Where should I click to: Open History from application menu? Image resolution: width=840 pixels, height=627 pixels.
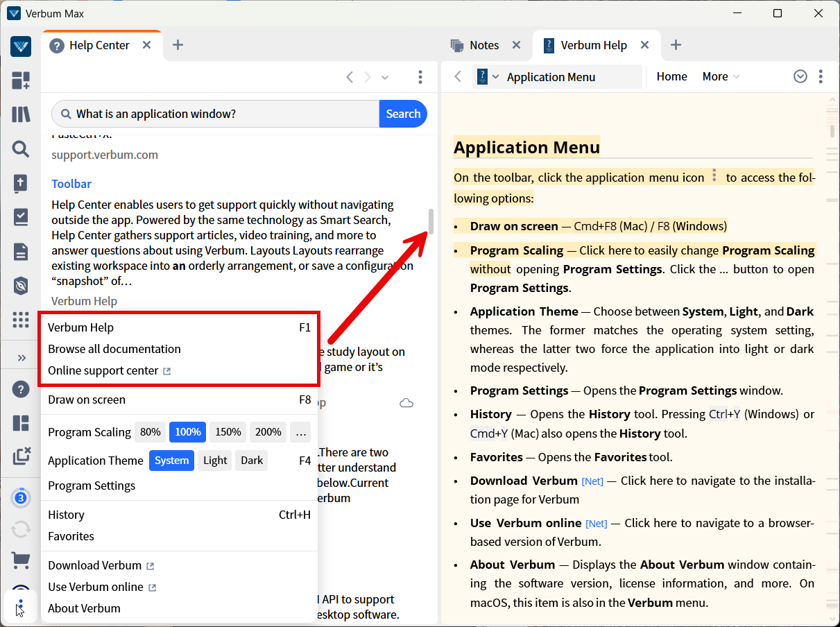pyautogui.click(x=179, y=515)
